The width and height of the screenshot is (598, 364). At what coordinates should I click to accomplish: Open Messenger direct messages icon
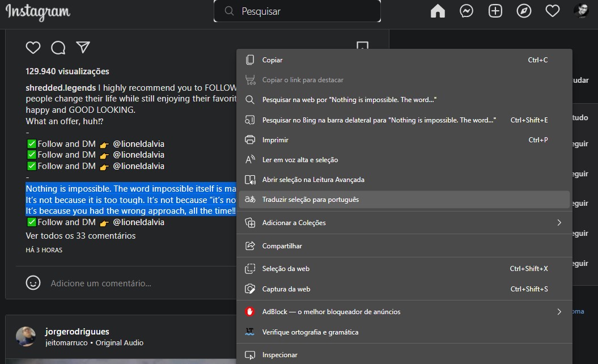(466, 11)
